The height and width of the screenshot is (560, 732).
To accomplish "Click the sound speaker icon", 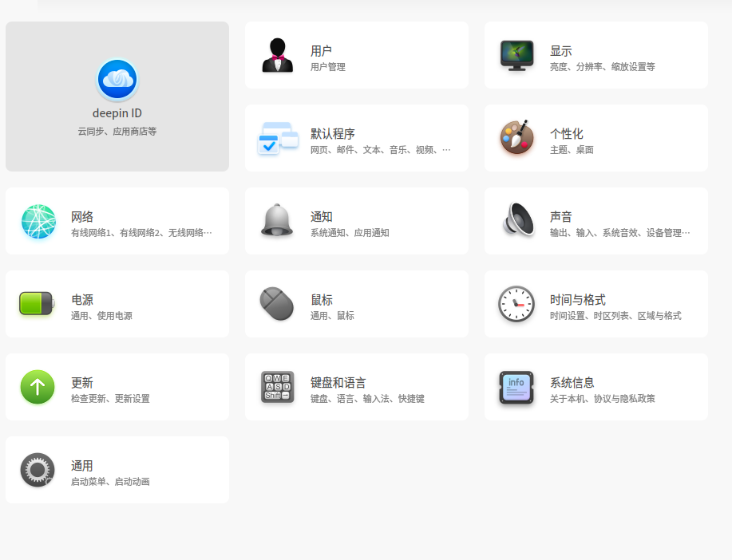I will [518, 219].
